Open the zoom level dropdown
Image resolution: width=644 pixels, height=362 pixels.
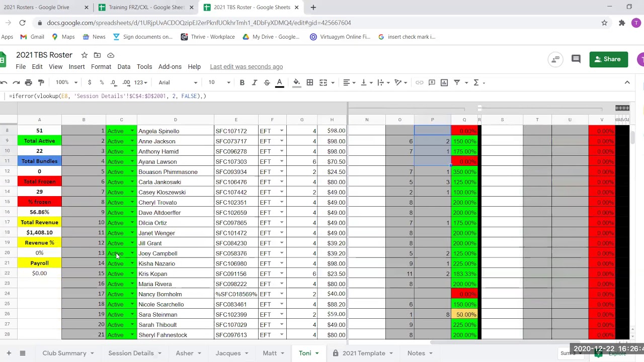point(66,82)
